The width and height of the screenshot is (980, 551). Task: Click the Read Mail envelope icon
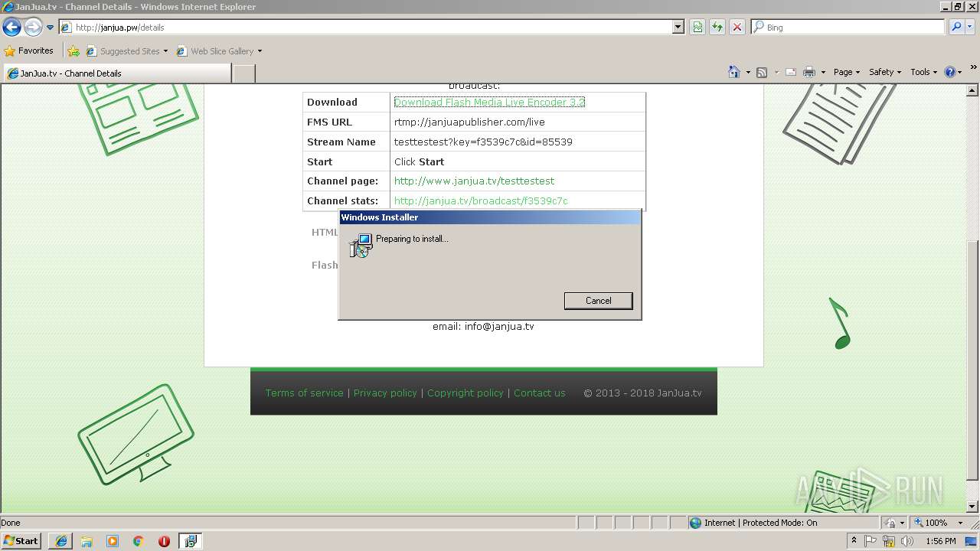pyautogui.click(x=791, y=72)
